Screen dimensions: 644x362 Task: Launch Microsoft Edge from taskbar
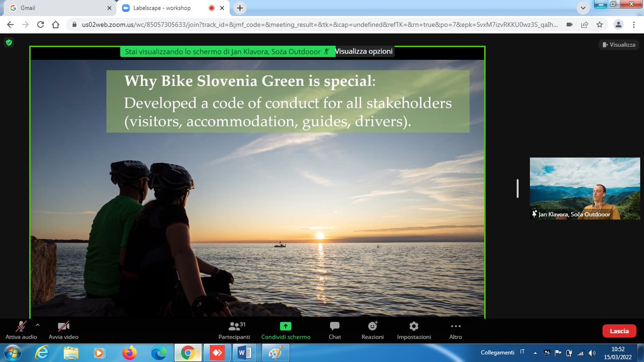pos(158,352)
